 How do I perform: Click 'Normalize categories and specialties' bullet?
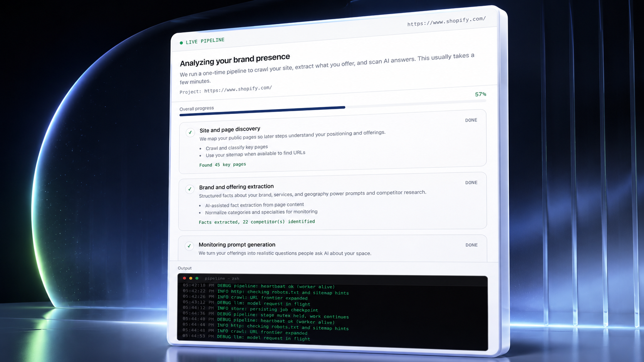point(261,212)
